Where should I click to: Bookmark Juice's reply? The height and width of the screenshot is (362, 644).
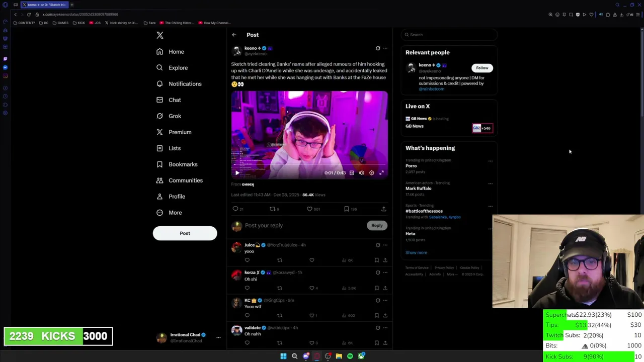(376, 260)
